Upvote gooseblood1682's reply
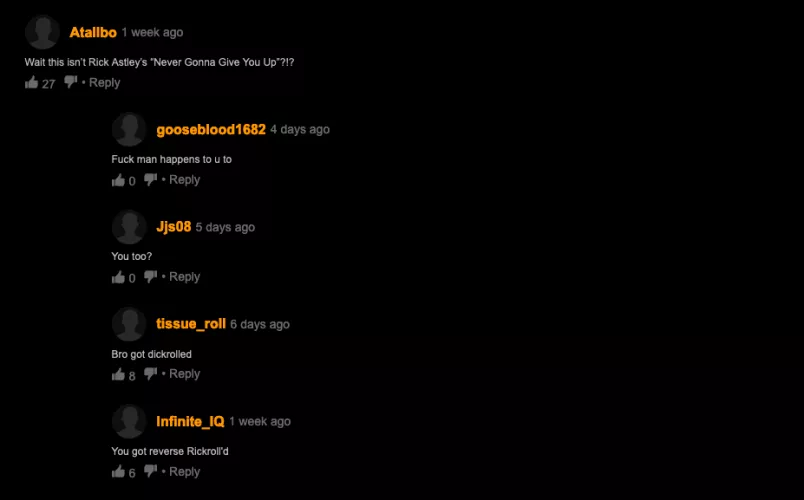The width and height of the screenshot is (804, 500). 118,180
